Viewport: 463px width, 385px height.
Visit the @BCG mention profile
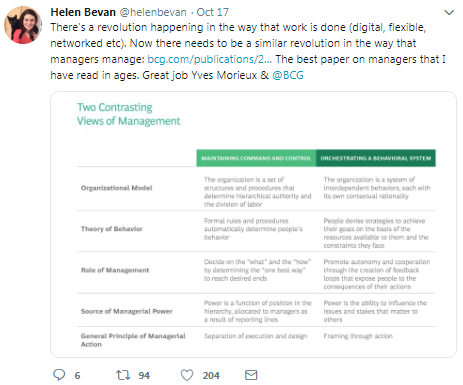click(x=288, y=75)
